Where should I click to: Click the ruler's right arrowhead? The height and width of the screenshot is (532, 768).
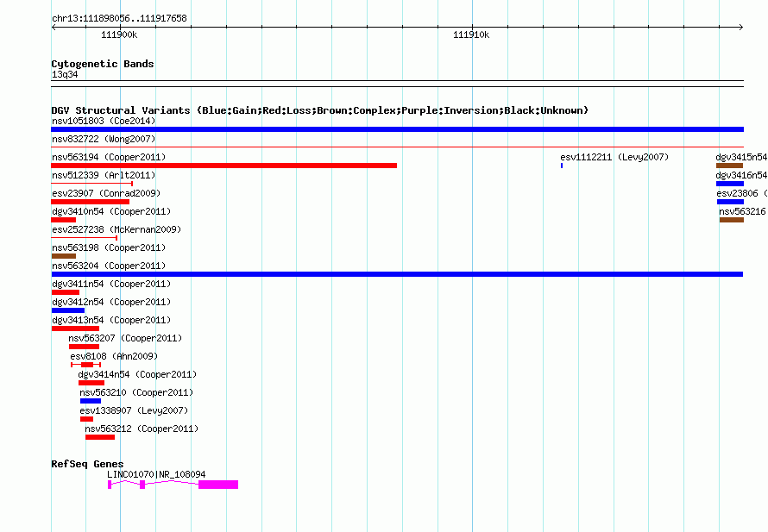coord(741,27)
